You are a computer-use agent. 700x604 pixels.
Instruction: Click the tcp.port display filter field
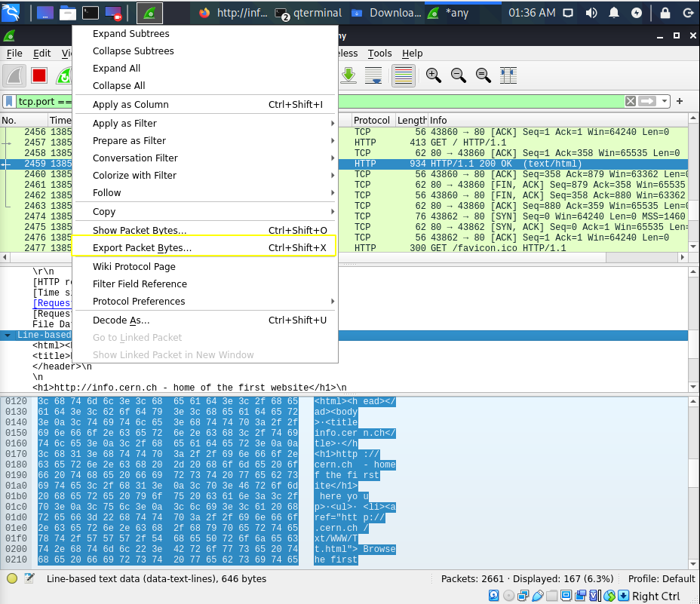[x=45, y=101]
